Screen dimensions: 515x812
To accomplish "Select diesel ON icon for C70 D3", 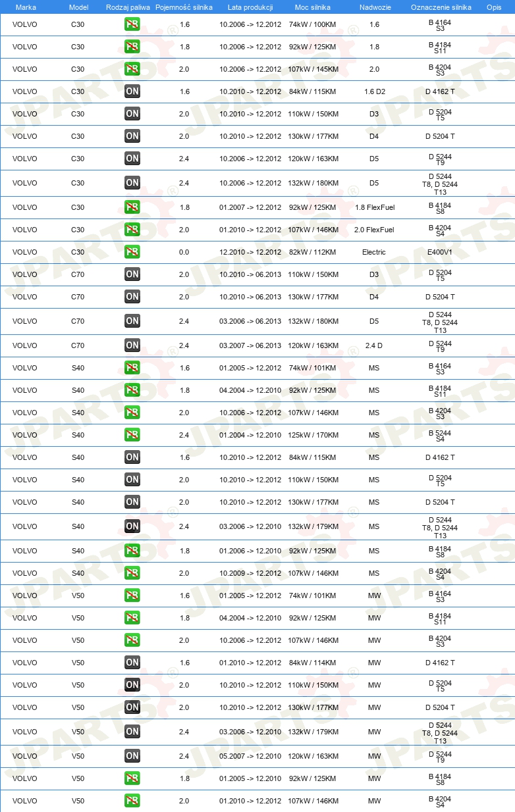I will pyautogui.click(x=132, y=274).
